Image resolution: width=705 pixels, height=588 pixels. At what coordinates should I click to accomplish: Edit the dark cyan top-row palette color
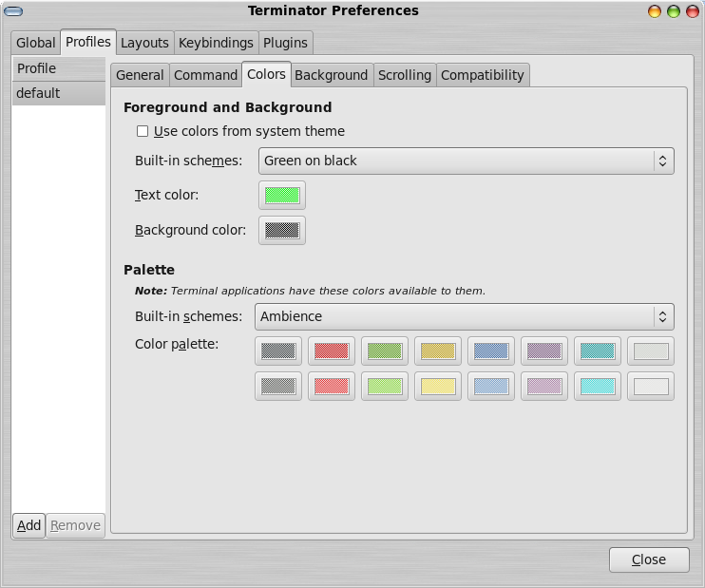pyautogui.click(x=598, y=351)
